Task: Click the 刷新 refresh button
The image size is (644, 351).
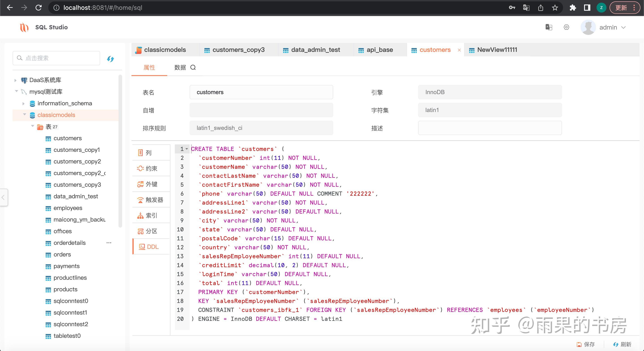Action: click(622, 344)
